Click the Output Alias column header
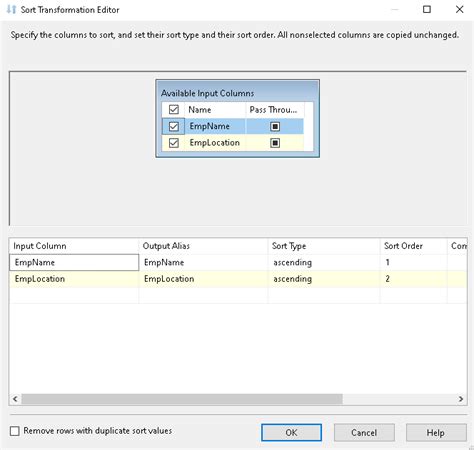 click(203, 246)
